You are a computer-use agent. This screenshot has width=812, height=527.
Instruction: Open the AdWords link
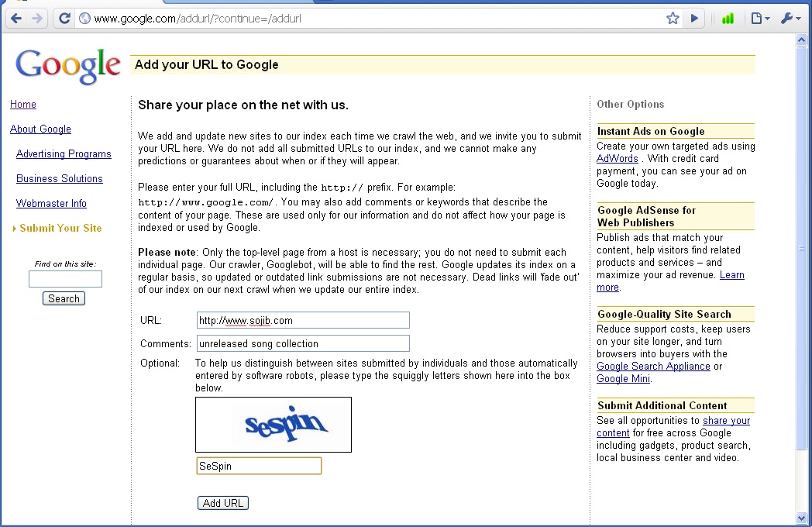618,159
